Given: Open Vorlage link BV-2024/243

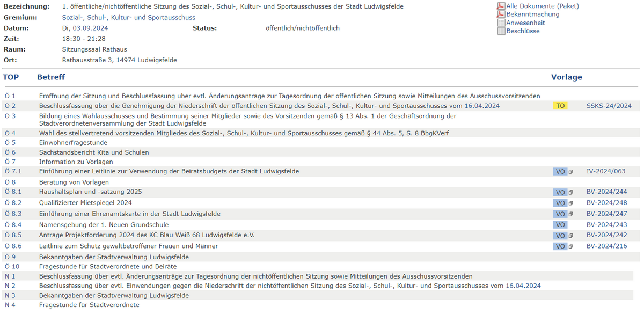Looking at the screenshot, I should click(606, 225).
